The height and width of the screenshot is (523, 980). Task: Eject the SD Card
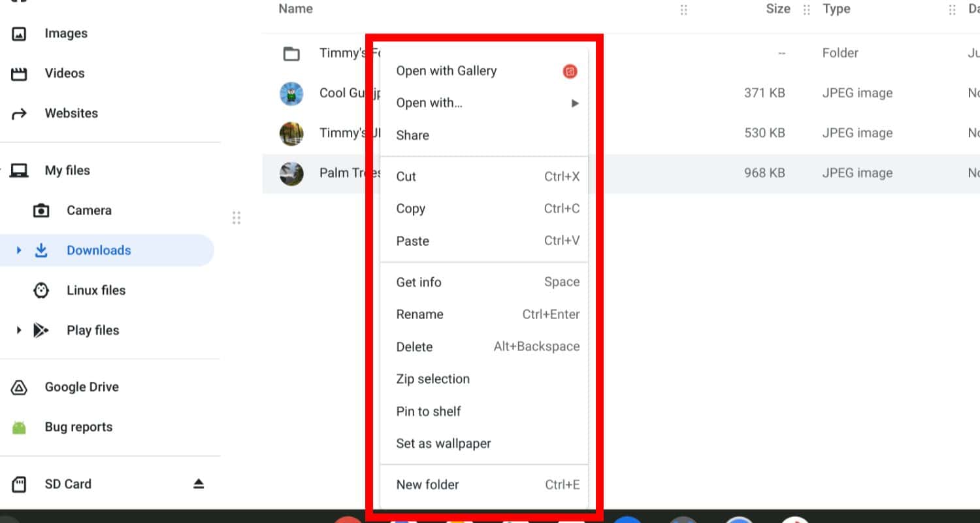[199, 484]
